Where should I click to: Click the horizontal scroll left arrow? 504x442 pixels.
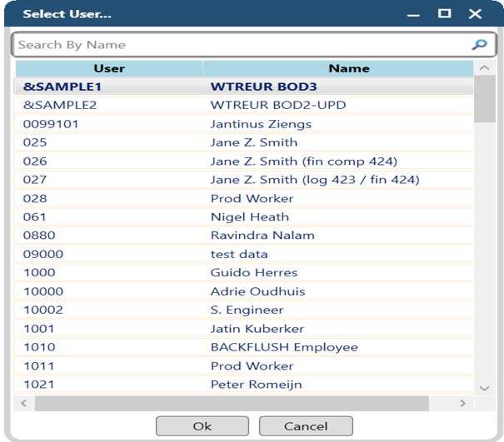click(24, 403)
